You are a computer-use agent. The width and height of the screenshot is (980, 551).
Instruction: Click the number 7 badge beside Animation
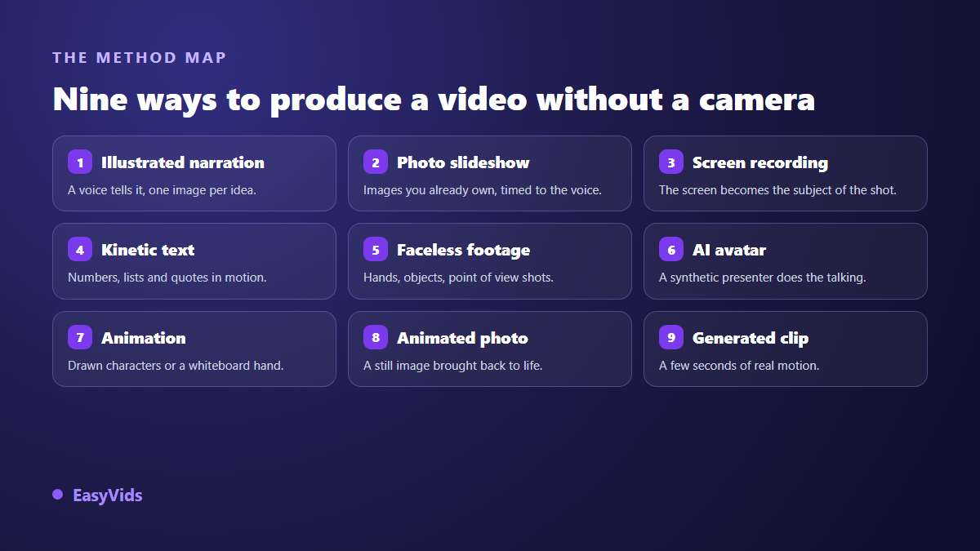(x=80, y=338)
